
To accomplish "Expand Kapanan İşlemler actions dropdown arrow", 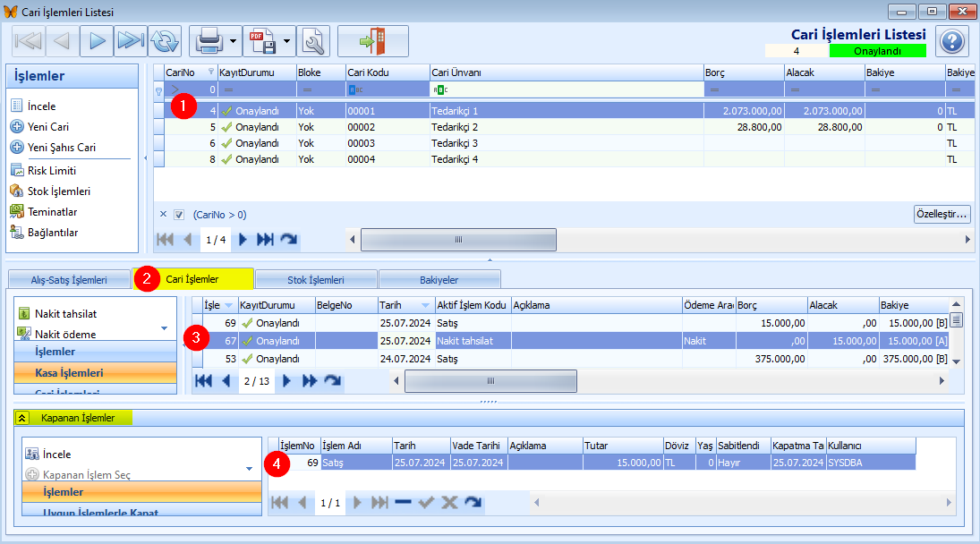I will pyautogui.click(x=249, y=469).
